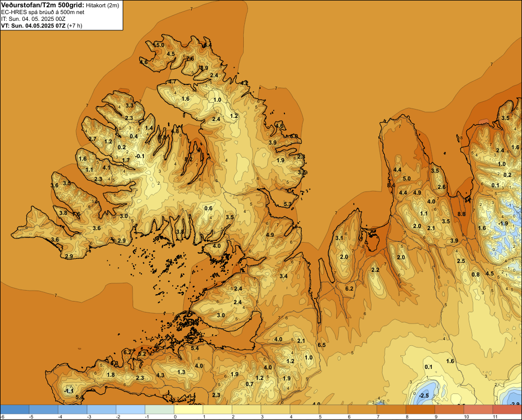Image resolution: width=522 pixels, height=420 pixels.
Task: Click the '5.3' temperature value
Action: point(287,204)
